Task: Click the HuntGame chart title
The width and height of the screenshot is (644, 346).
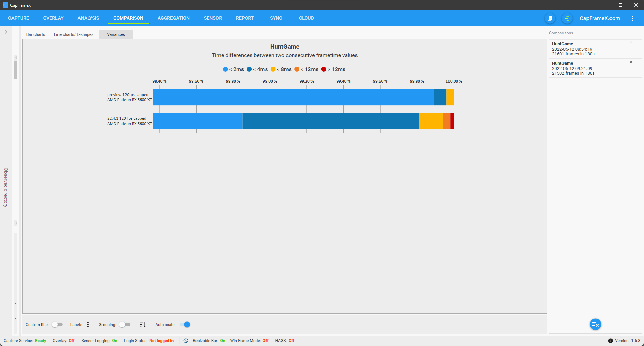Action: click(x=285, y=47)
